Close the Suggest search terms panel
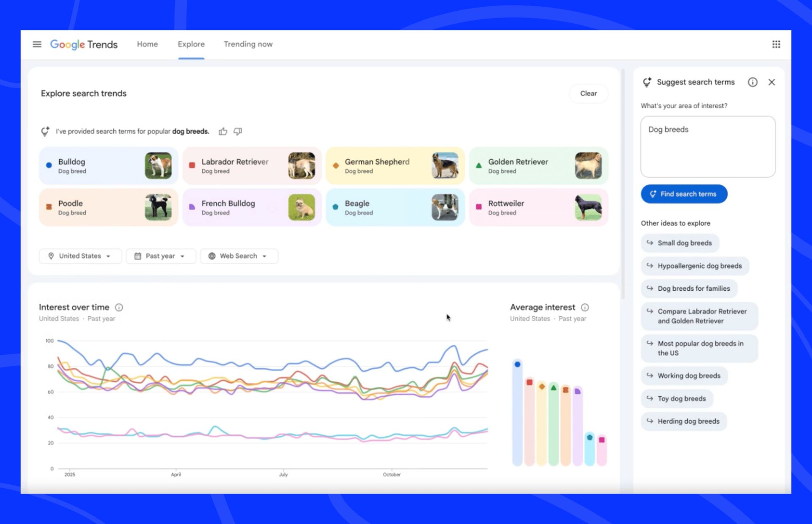 [771, 82]
